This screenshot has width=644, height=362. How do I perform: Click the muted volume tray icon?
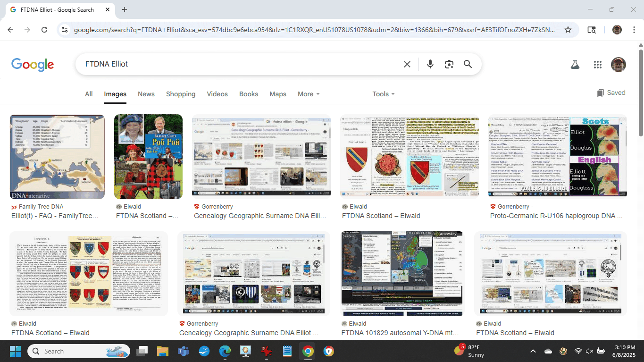589,351
